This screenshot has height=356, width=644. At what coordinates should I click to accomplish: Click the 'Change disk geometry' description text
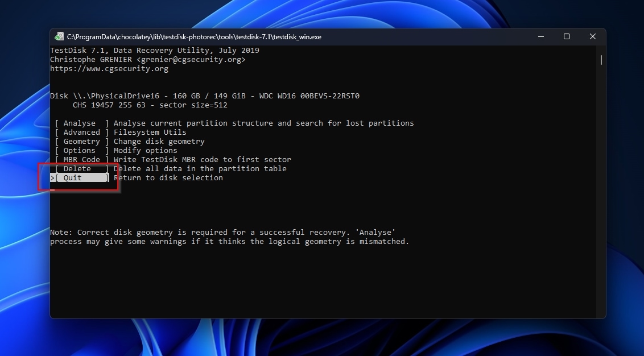pos(159,141)
